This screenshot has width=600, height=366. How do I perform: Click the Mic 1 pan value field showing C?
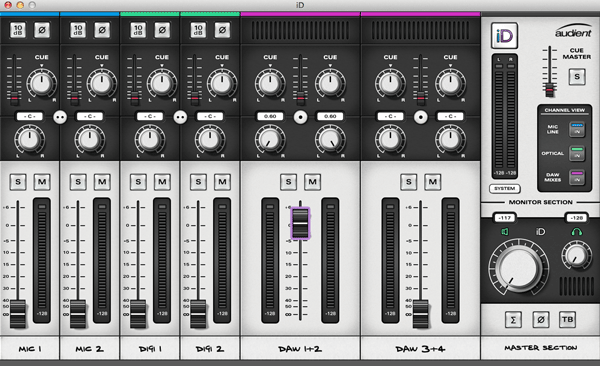[29, 116]
